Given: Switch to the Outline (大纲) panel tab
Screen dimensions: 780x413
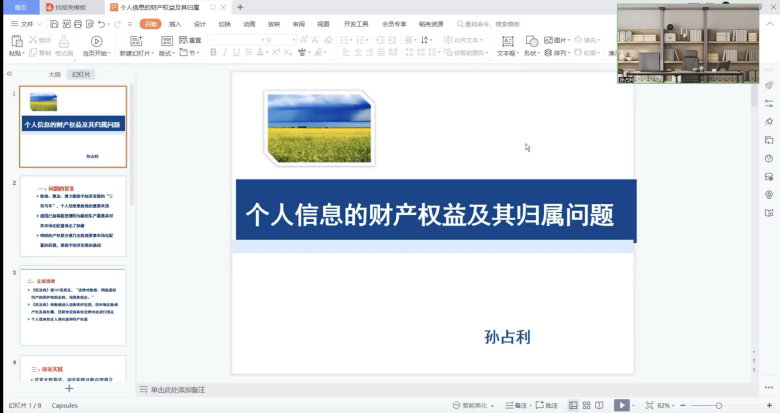Looking at the screenshot, I should (x=55, y=74).
